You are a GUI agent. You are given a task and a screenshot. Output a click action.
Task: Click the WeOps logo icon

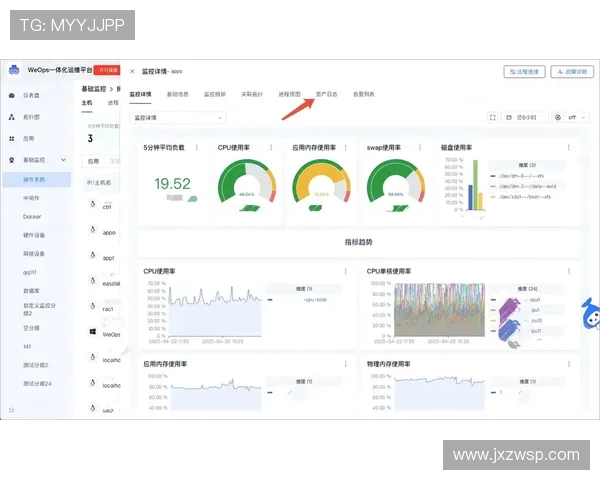(x=14, y=71)
